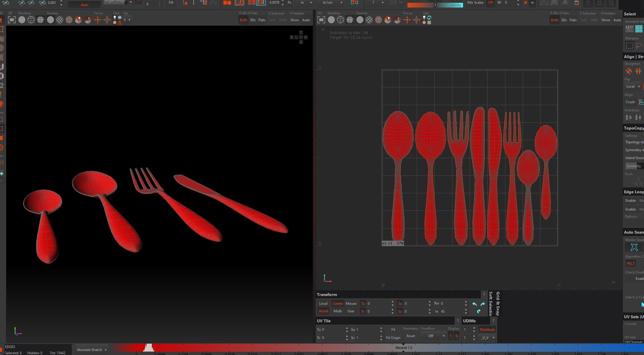Select flat shading sphere in the 3D viewport
This screenshot has width=644, height=355.
[22, 20]
